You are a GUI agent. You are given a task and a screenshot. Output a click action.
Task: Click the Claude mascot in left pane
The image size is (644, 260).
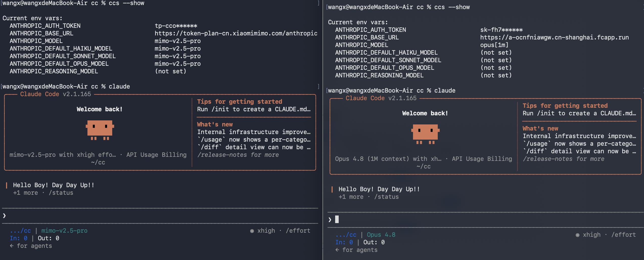100,130
